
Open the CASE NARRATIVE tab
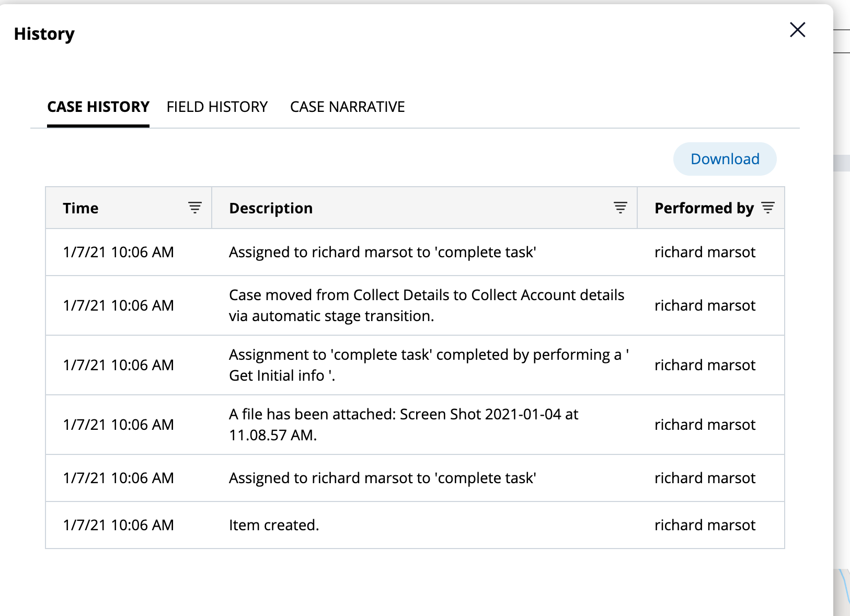[x=347, y=107]
